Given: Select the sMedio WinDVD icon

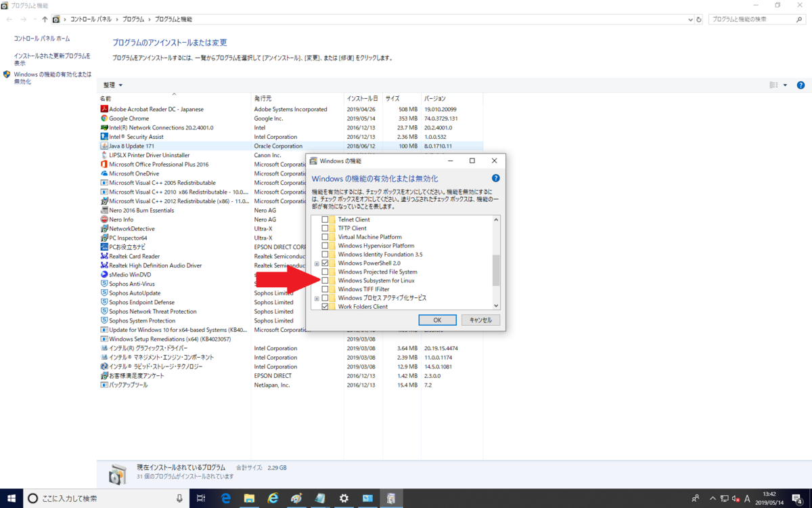Looking at the screenshot, I should (104, 274).
